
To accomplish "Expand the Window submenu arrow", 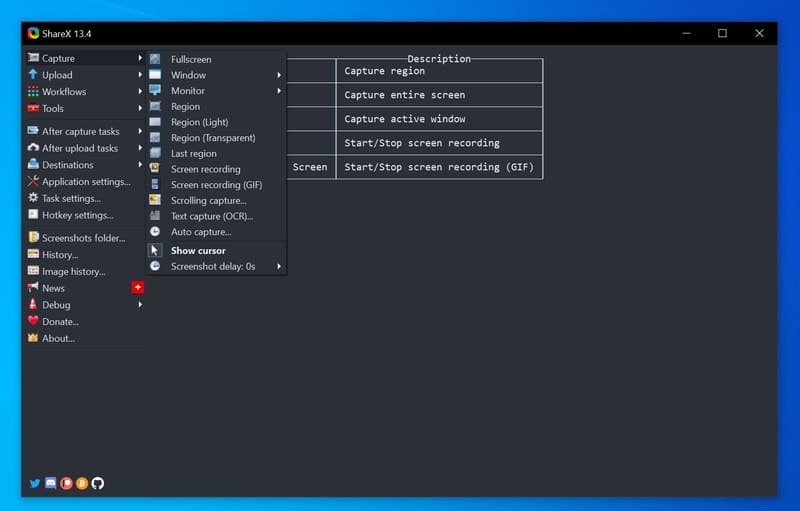I will pyautogui.click(x=279, y=75).
